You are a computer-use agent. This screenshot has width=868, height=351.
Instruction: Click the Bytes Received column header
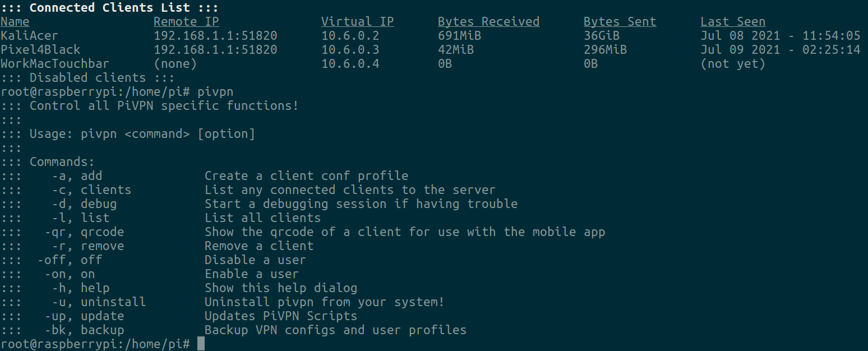pyautogui.click(x=488, y=22)
